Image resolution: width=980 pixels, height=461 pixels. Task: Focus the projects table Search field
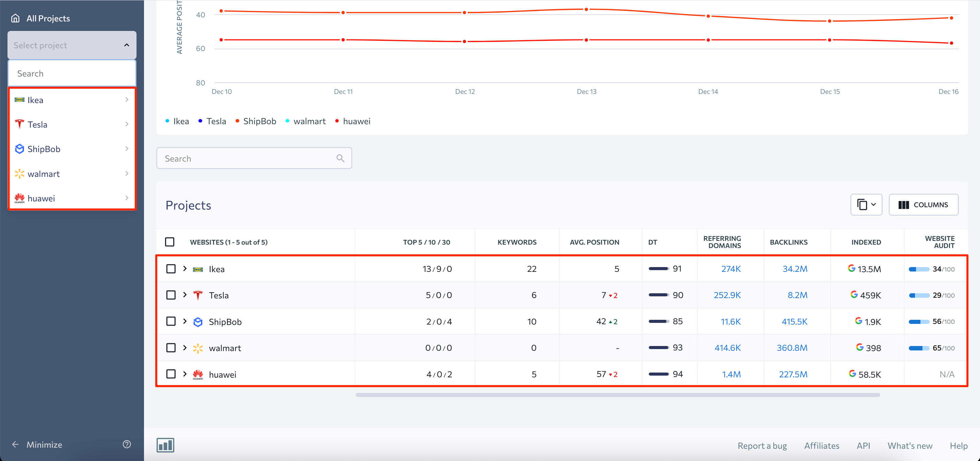(x=254, y=158)
